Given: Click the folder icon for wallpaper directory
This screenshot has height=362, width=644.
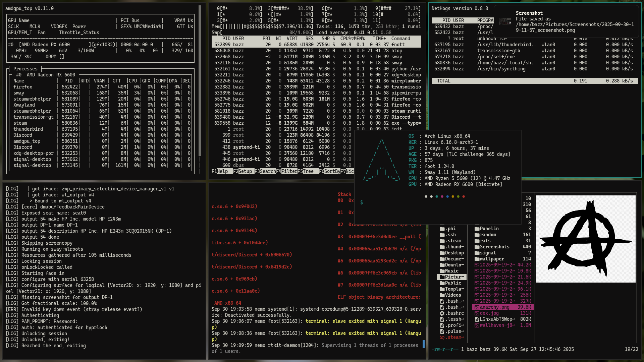Looking at the screenshot, I should (477, 259).
